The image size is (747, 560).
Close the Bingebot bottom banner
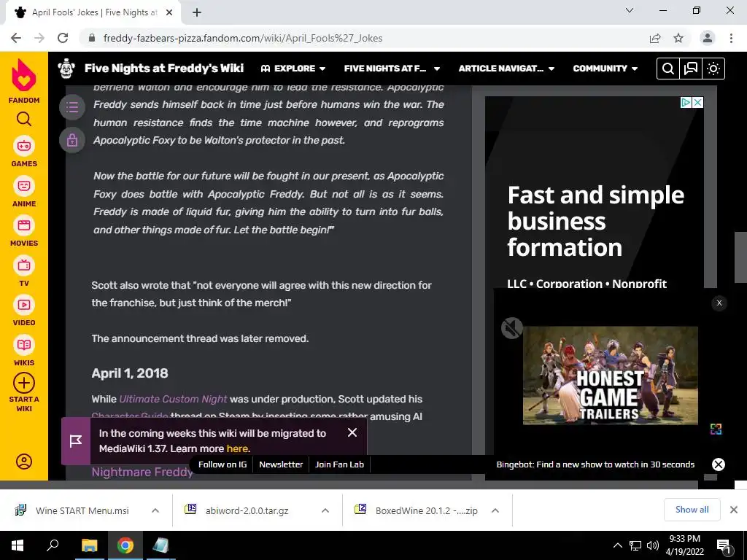pyautogui.click(x=719, y=464)
